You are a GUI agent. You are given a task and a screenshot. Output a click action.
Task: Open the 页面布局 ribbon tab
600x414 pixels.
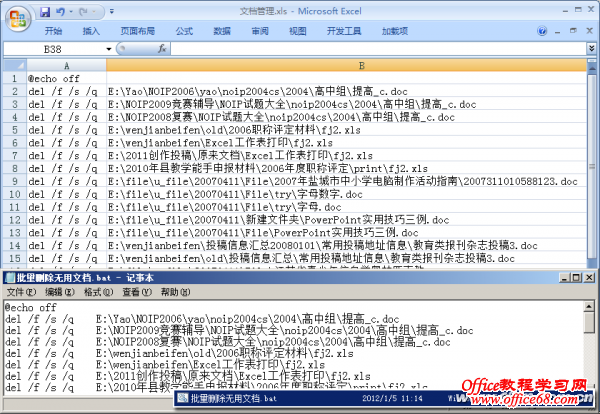pyautogui.click(x=137, y=31)
